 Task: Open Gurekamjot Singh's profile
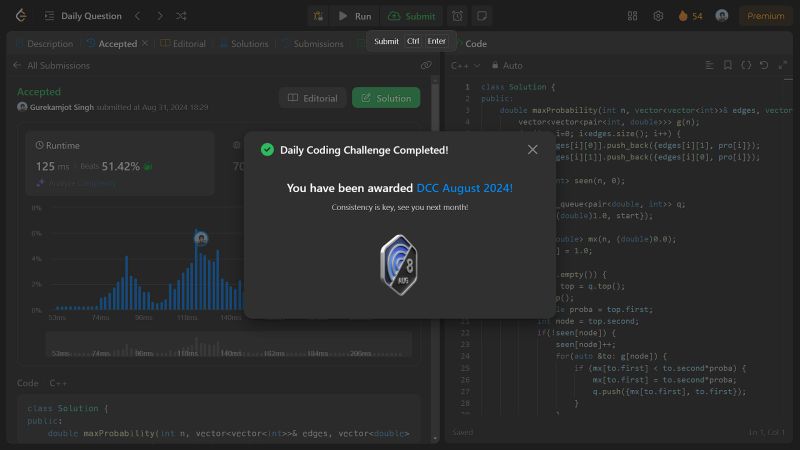61,107
